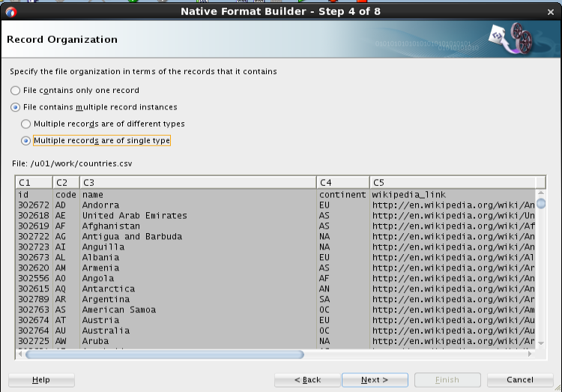Click the horizontal scrollbar left arrow
Viewport: 562px width, 392px height.
coord(20,354)
